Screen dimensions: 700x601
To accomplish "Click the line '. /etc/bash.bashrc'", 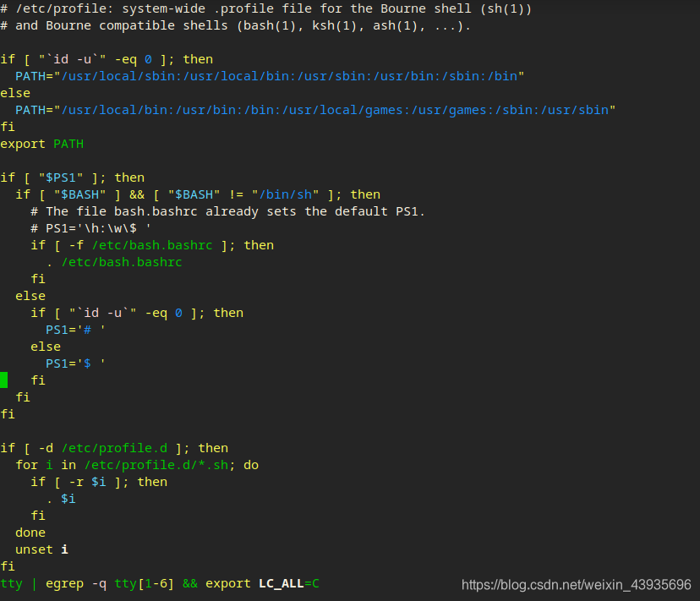I will pos(114,263).
